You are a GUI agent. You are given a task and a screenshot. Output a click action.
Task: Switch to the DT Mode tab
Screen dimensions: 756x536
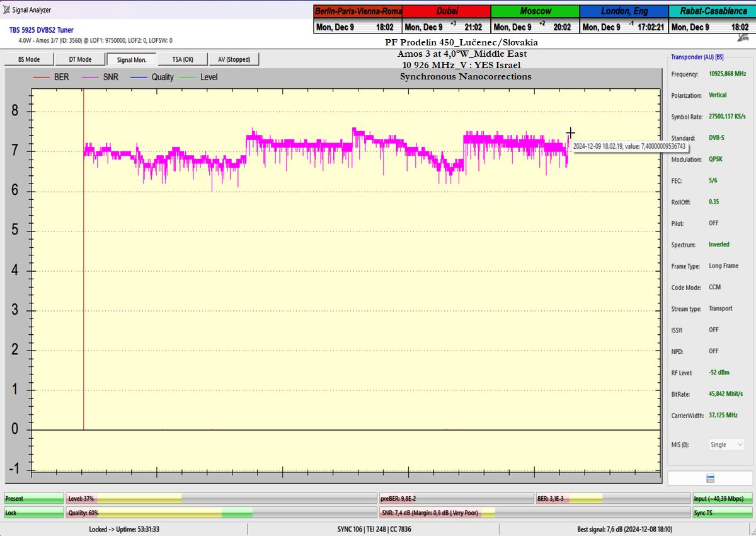pos(80,59)
